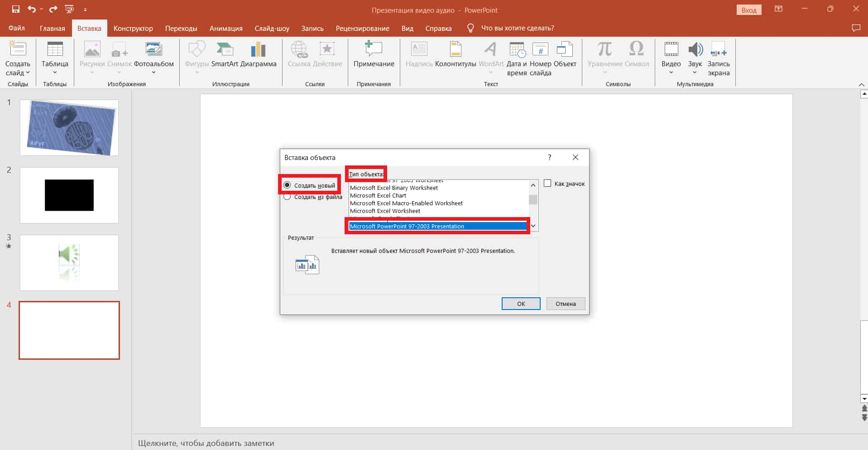Expand the Создать слайд dropdown arrow
Image resolution: width=868 pixels, height=450 pixels.
click(28, 73)
